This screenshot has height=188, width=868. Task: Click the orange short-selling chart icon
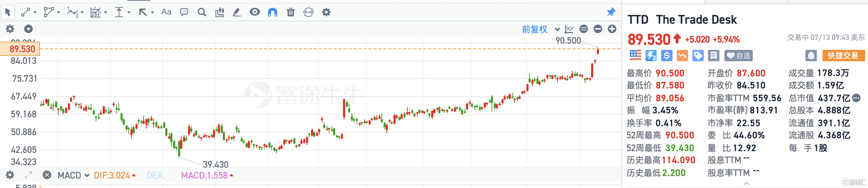point(682,56)
